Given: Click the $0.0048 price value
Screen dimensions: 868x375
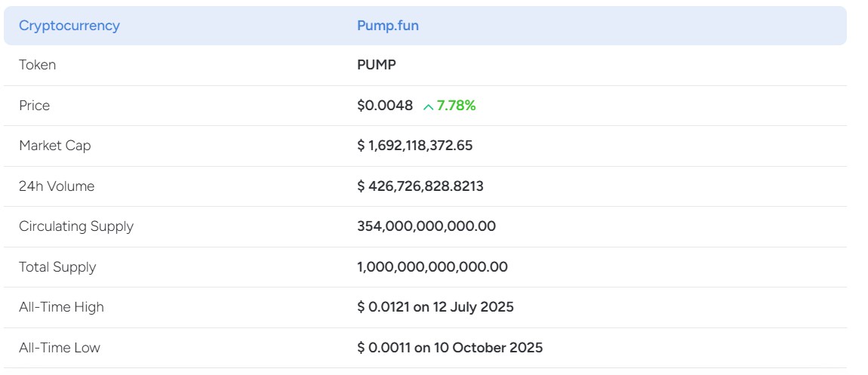Looking at the screenshot, I should coord(385,105).
